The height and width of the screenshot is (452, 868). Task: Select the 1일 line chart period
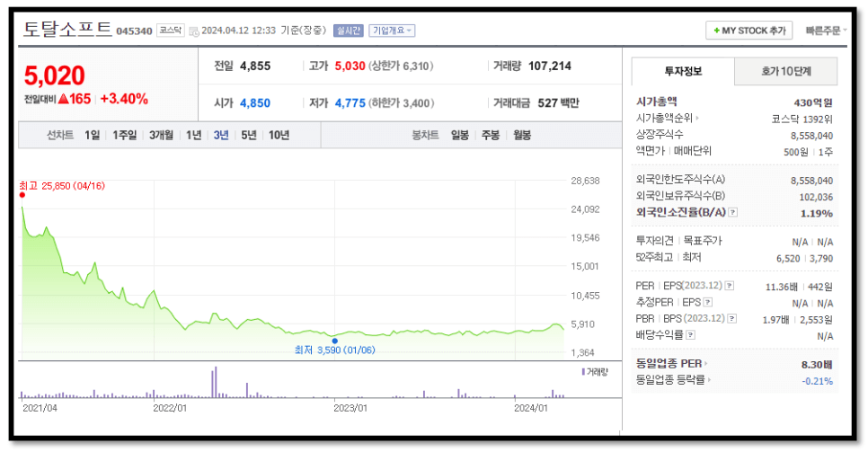(92, 135)
